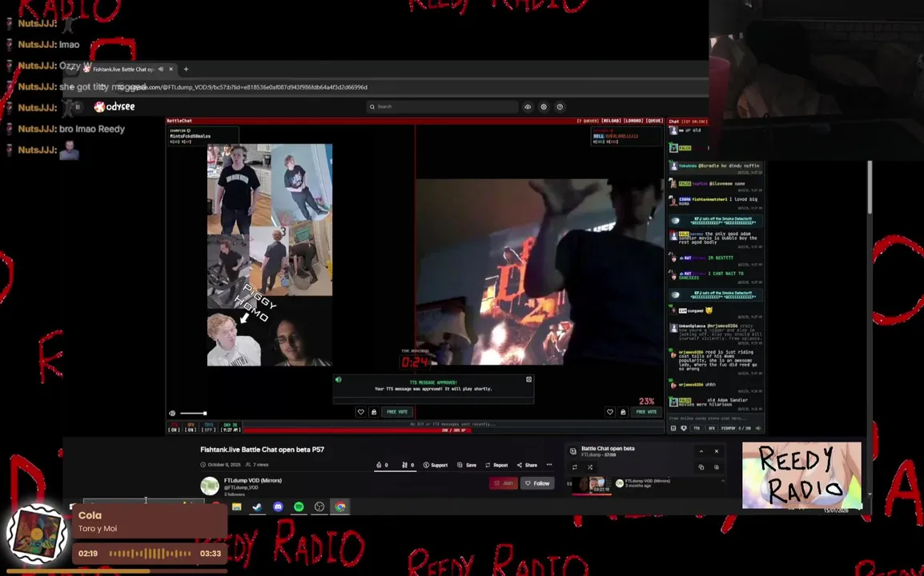Seek within the Cola song waveform bar
Viewport: 924px width, 576px height.
(x=151, y=554)
